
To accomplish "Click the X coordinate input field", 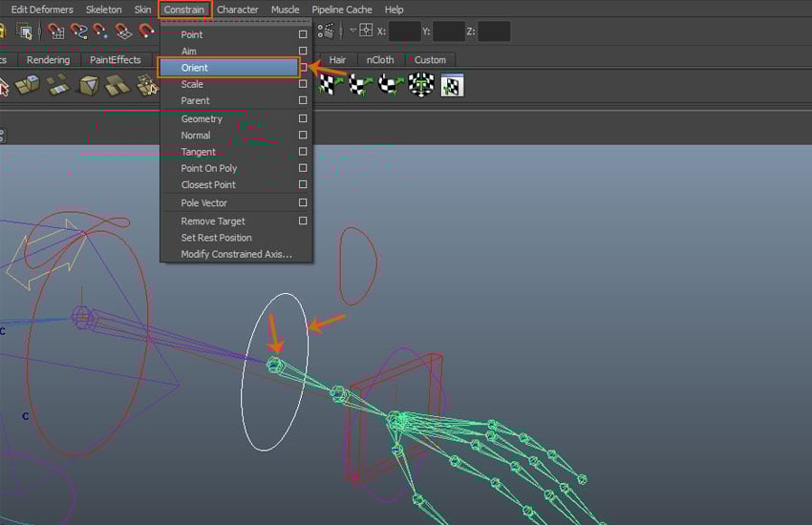I will (405, 31).
